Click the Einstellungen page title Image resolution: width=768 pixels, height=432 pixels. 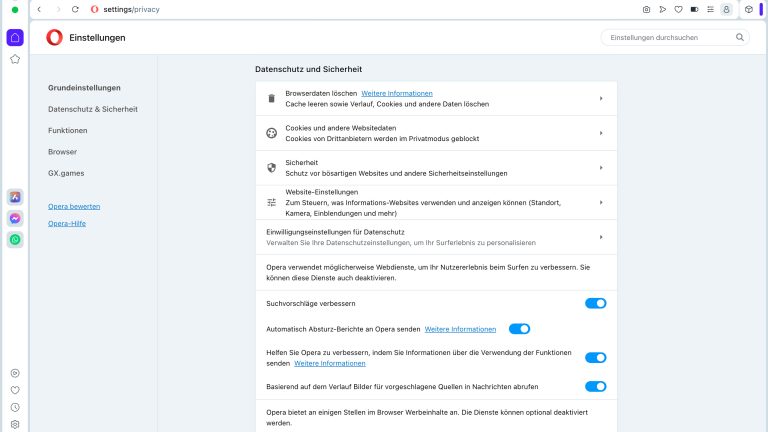pyautogui.click(x=97, y=38)
